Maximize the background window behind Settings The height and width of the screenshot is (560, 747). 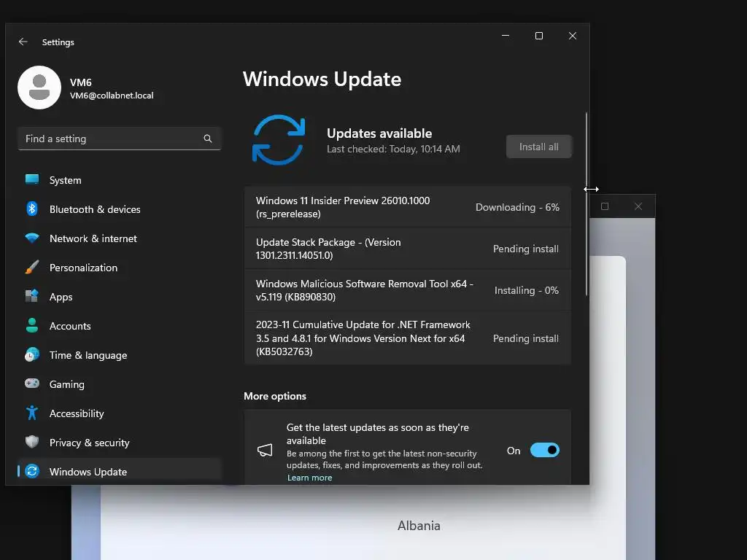tap(605, 206)
